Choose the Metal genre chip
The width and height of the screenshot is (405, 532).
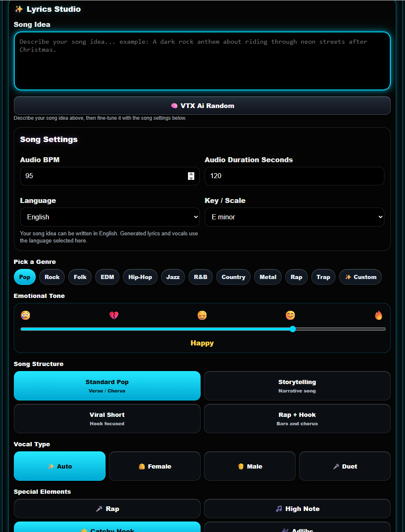tap(268, 277)
